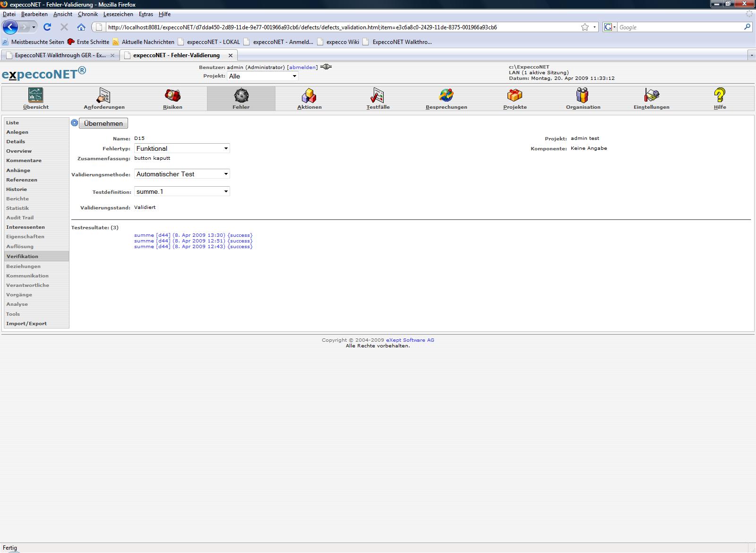This screenshot has height=553, width=756.
Task: Select the Aktionen blocks icon
Action: [309, 95]
